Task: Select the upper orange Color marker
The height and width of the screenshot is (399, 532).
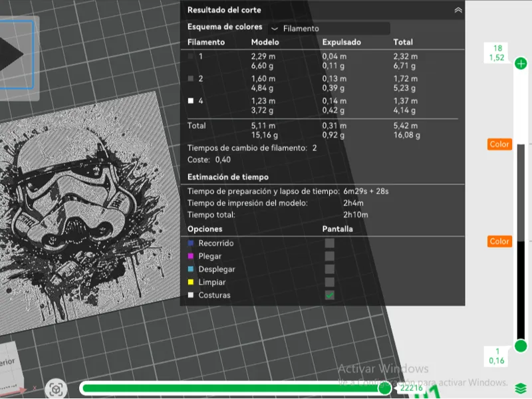Action: [499, 144]
